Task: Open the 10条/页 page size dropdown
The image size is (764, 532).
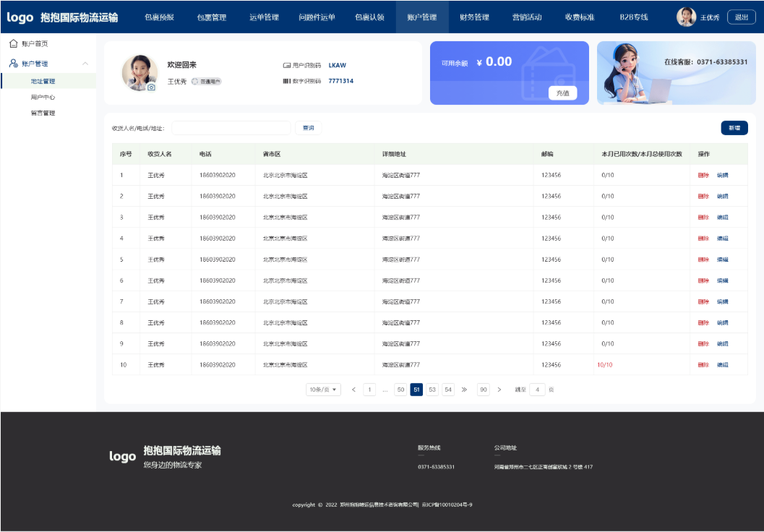Action: pos(323,390)
